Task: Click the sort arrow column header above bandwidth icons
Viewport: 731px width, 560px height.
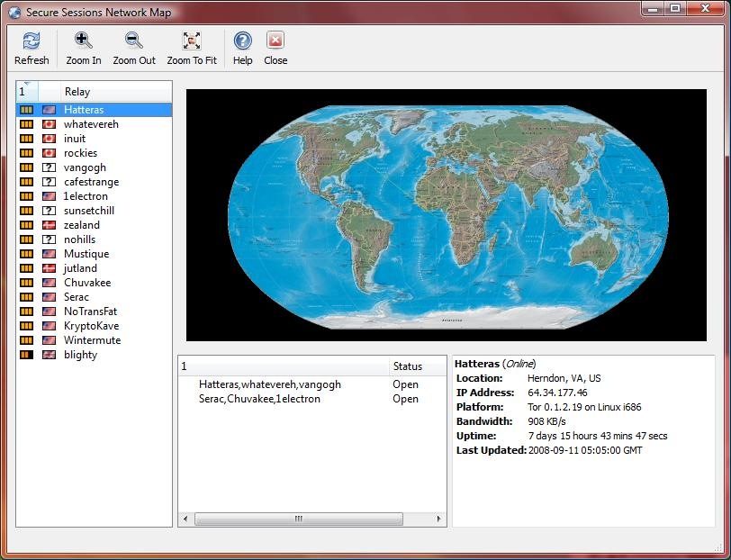Action: coord(27,92)
